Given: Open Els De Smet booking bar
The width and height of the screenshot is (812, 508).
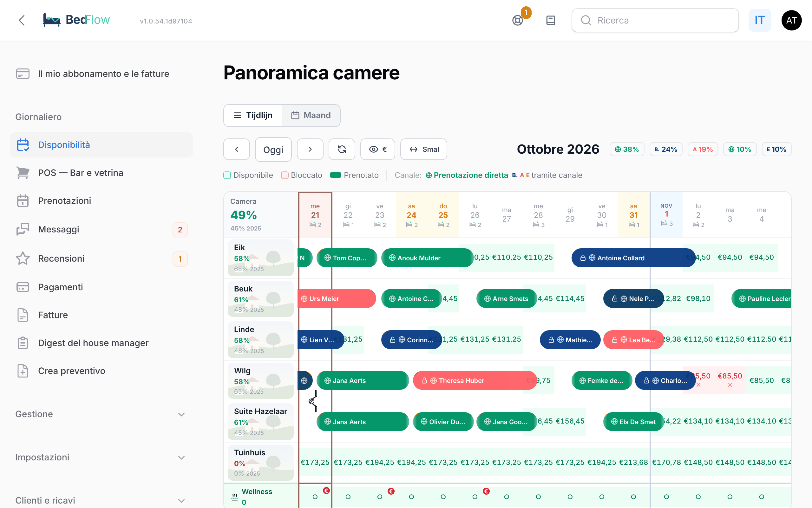Looking at the screenshot, I should [633, 421].
